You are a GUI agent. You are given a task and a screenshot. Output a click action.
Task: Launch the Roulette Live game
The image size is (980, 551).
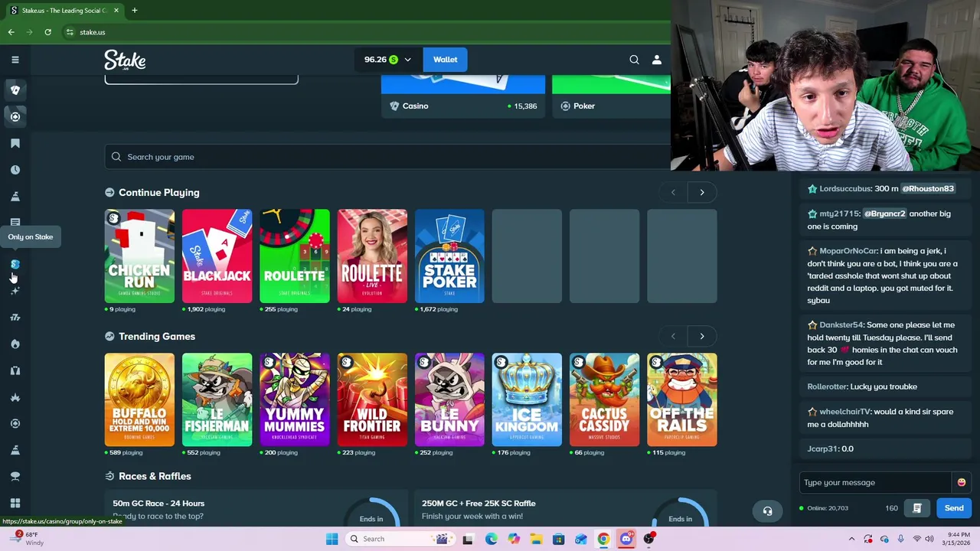372,256
